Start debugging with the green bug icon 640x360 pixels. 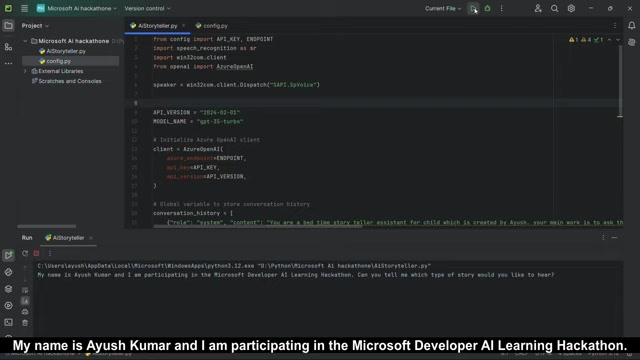(x=487, y=8)
